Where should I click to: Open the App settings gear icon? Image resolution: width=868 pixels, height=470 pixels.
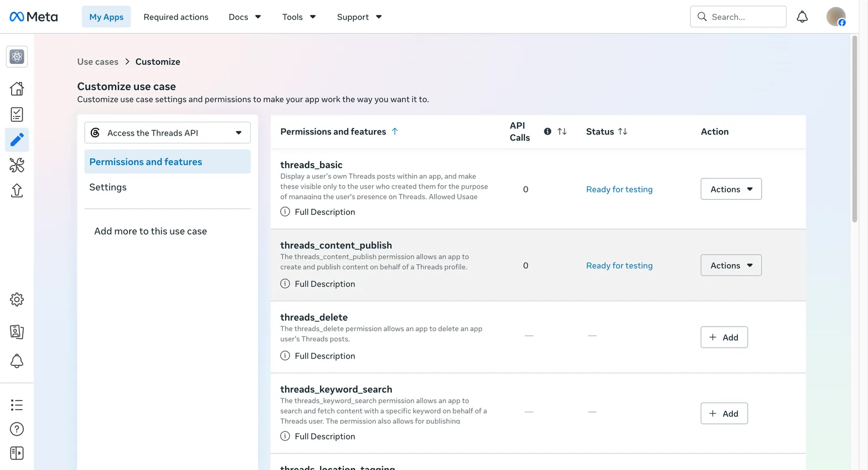pyautogui.click(x=17, y=299)
